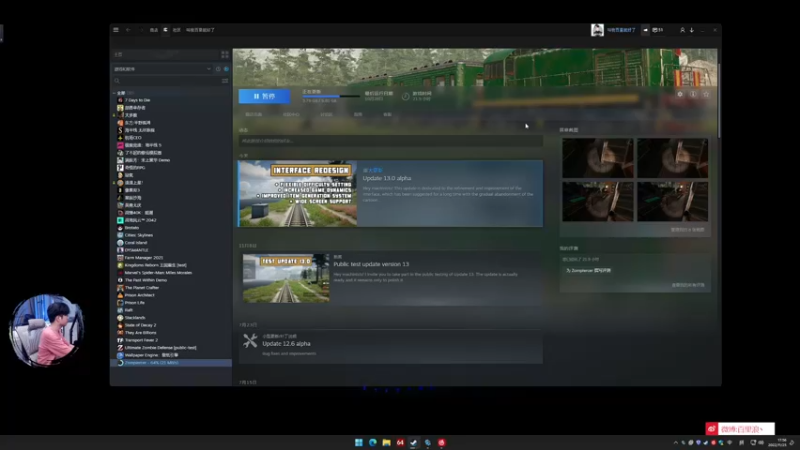Screen dimensions: 800x450
Task: Open the bottom-left screenshot thumbnail
Action: pyautogui.click(x=597, y=202)
